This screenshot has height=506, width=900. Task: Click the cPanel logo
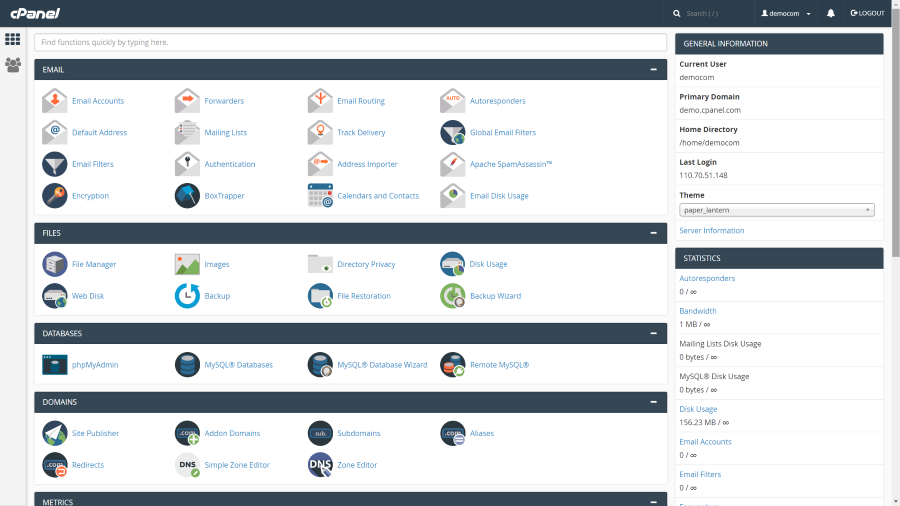pyautogui.click(x=35, y=13)
